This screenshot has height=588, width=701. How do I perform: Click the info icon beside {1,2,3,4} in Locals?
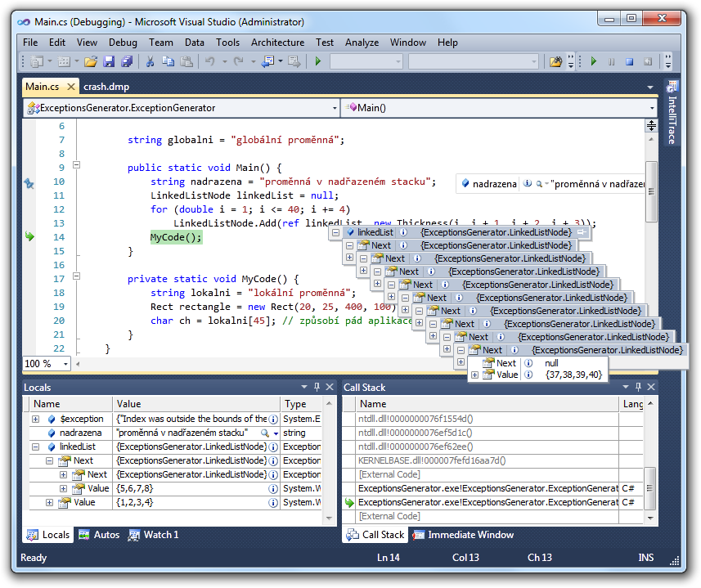272,503
